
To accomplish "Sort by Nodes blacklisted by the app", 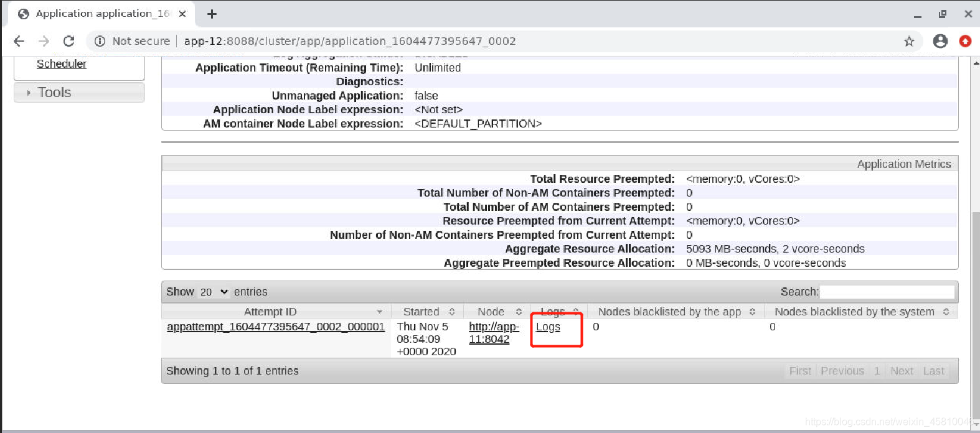I will tap(676, 312).
